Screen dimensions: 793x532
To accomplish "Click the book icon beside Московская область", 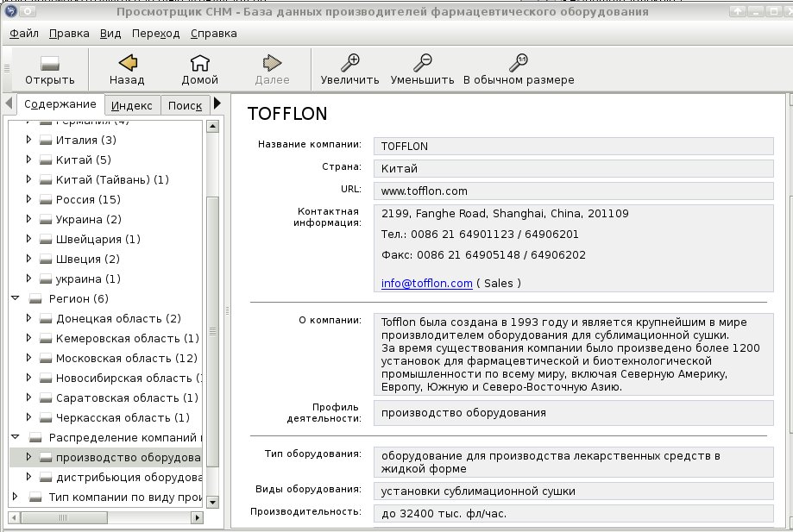I will (46, 359).
